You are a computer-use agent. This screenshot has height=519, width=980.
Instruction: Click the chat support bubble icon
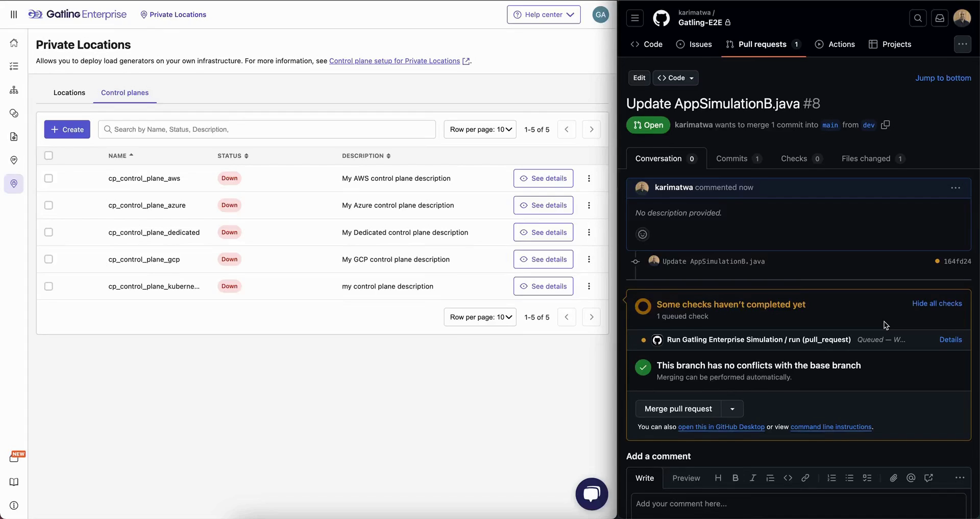[x=592, y=493]
